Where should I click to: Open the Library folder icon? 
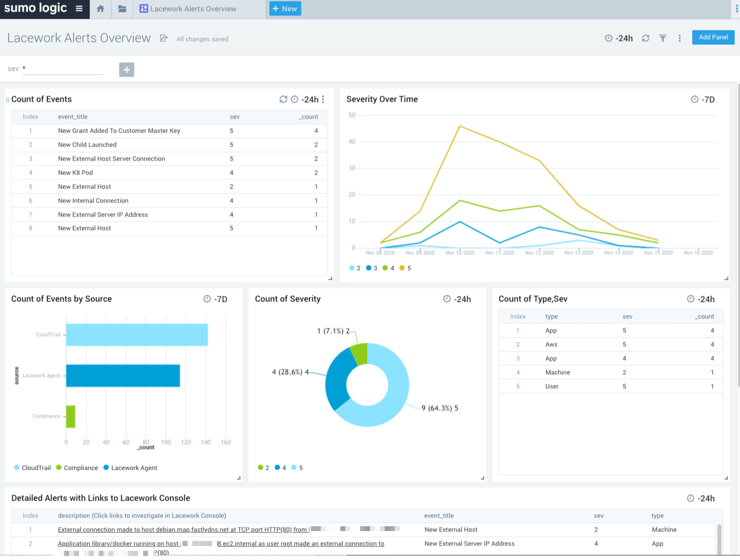pos(122,9)
